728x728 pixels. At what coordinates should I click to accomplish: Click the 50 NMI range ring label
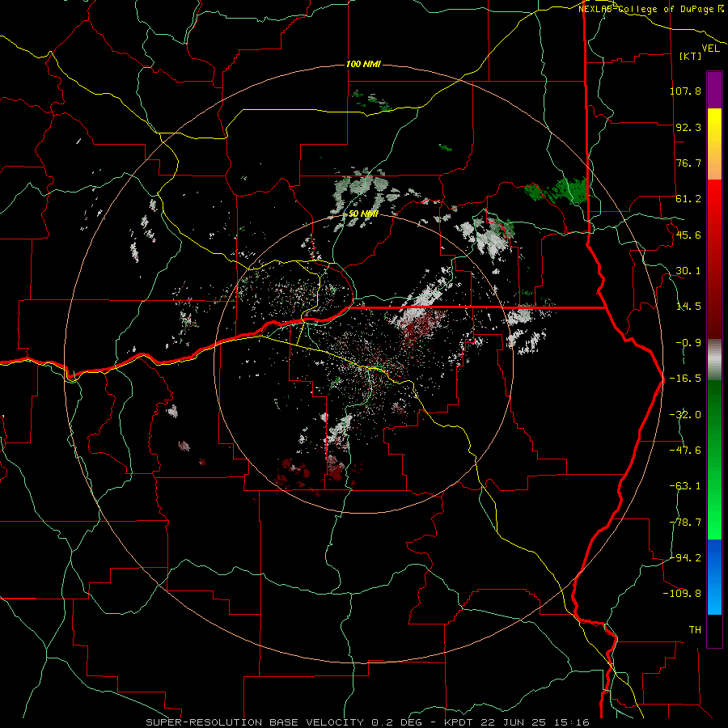[x=363, y=214]
